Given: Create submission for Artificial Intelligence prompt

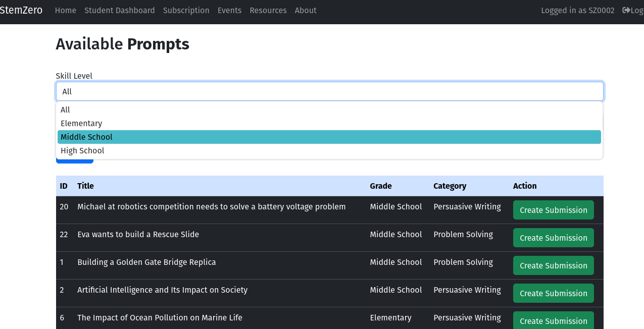Looking at the screenshot, I should (553, 293).
